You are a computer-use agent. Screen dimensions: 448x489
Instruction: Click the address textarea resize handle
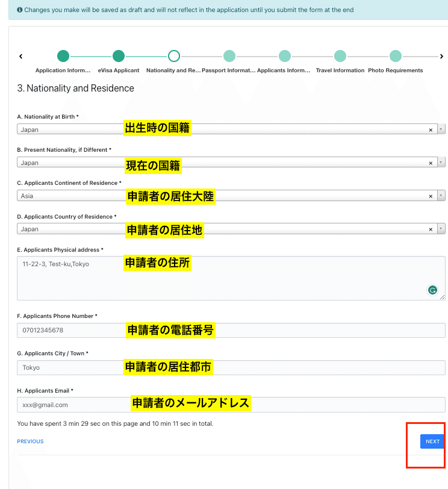tap(442, 297)
